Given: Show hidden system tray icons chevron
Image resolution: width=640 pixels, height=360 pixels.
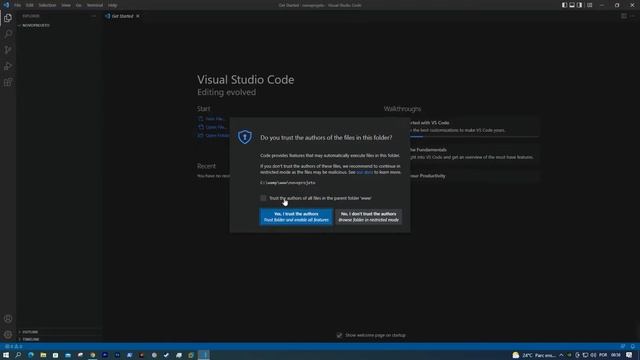Looking at the screenshot, I should point(561,355).
